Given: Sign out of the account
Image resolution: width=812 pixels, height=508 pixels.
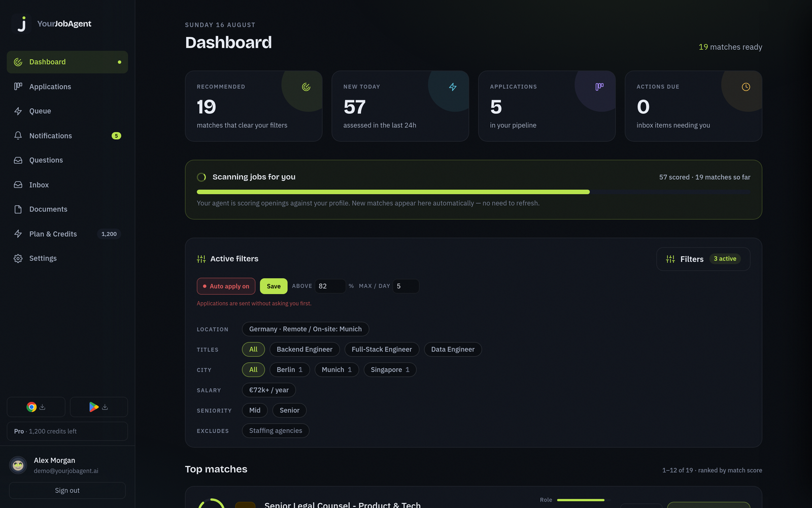Looking at the screenshot, I should (x=67, y=491).
